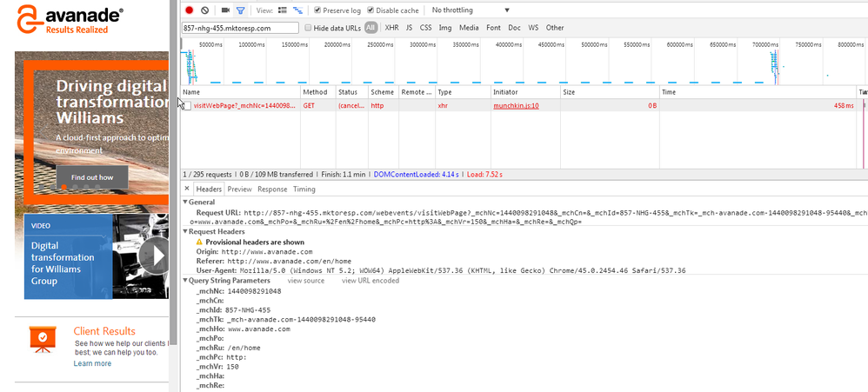The image size is (868, 392).
Task: Switch to waterfall overview view icon
Action: coord(298,10)
